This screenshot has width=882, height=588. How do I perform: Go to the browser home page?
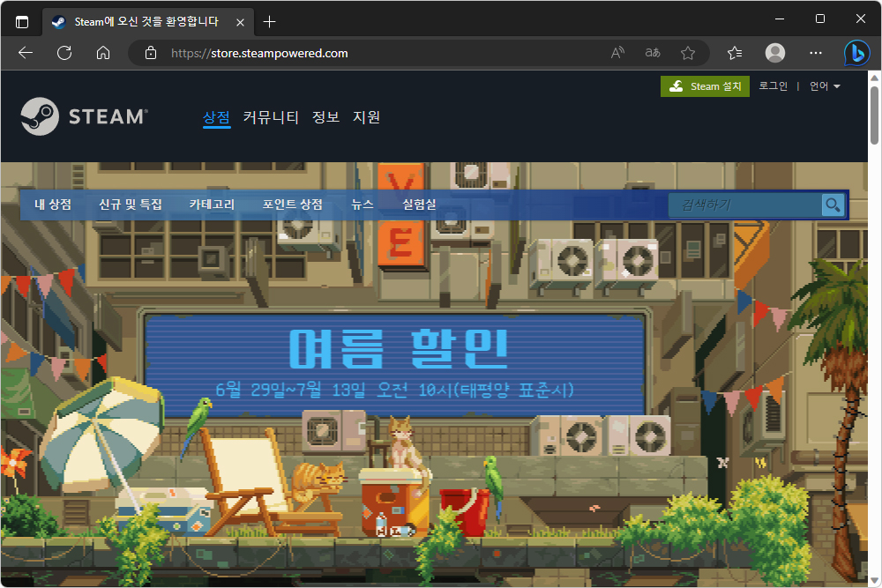point(103,53)
